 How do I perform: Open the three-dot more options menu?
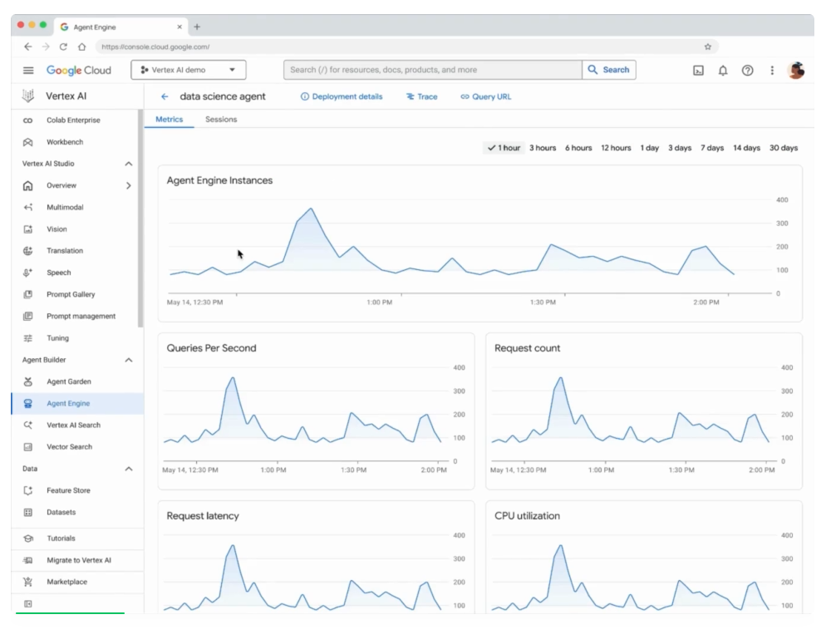(772, 71)
